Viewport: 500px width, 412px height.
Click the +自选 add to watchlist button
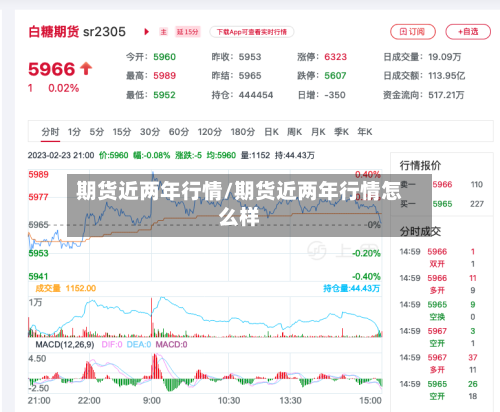468,32
